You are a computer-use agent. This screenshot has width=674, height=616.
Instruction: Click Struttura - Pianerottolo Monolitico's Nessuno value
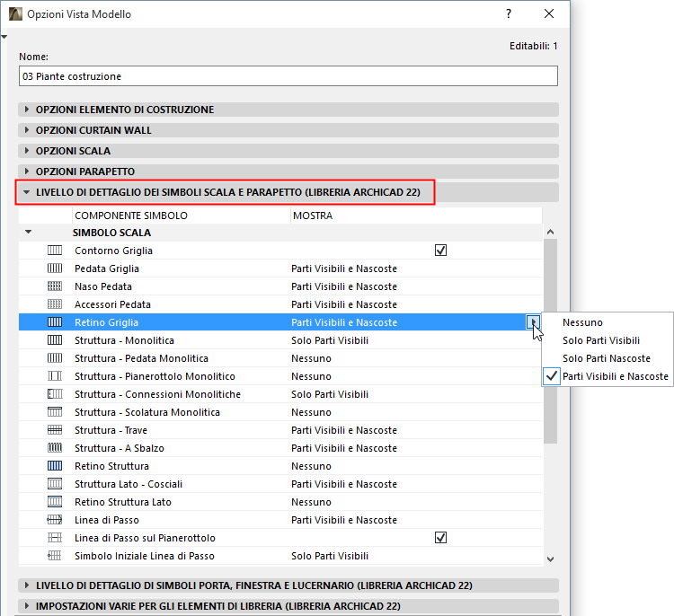coord(311,376)
